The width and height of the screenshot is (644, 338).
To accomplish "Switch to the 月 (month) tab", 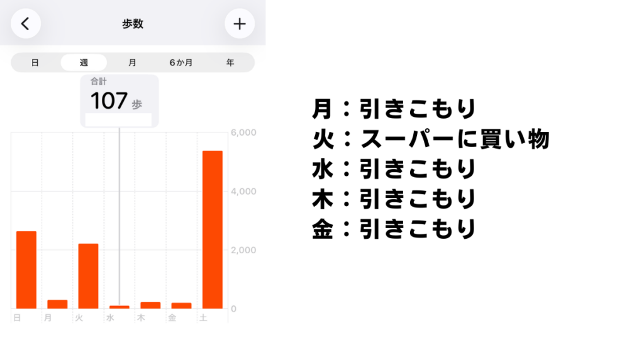I will tap(132, 63).
